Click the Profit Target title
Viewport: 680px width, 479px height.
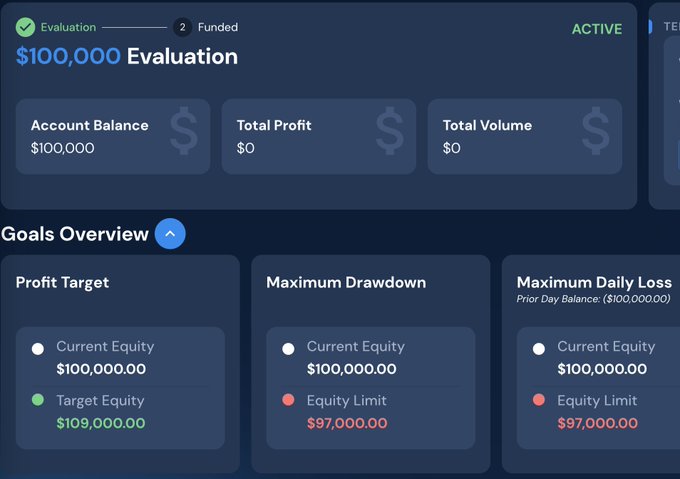point(62,283)
